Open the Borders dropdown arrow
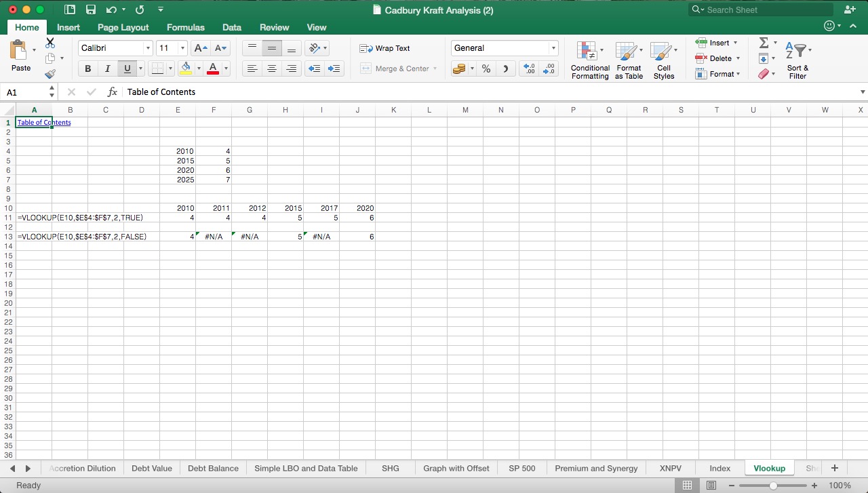The height and width of the screenshot is (493, 868). point(170,68)
